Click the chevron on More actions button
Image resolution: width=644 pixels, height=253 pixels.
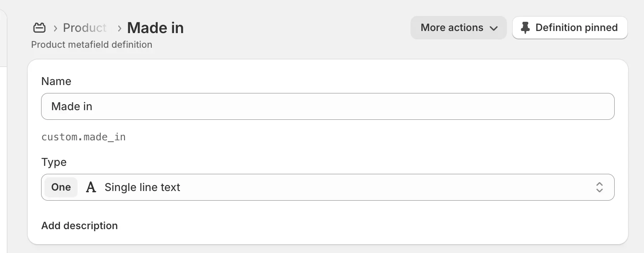click(x=493, y=28)
